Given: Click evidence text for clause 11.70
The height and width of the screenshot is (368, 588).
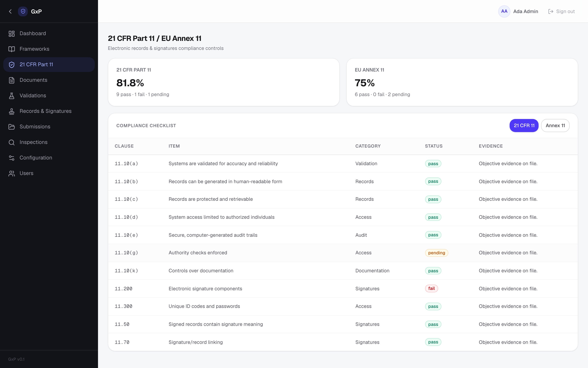Looking at the screenshot, I should (508, 342).
